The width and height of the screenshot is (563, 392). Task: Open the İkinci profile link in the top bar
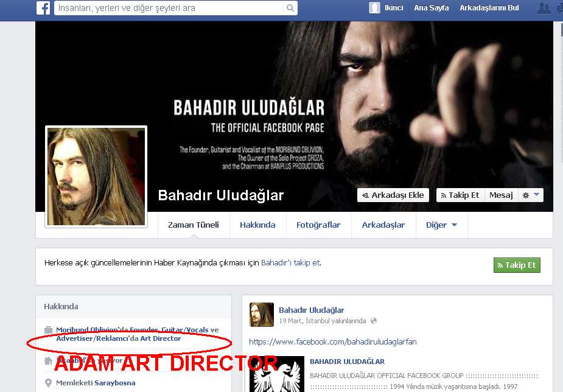(394, 7)
